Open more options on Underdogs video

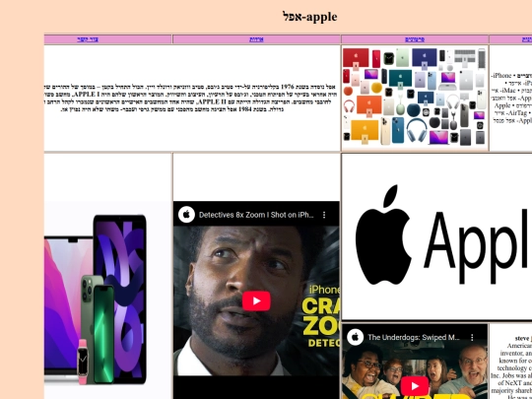tap(472, 337)
